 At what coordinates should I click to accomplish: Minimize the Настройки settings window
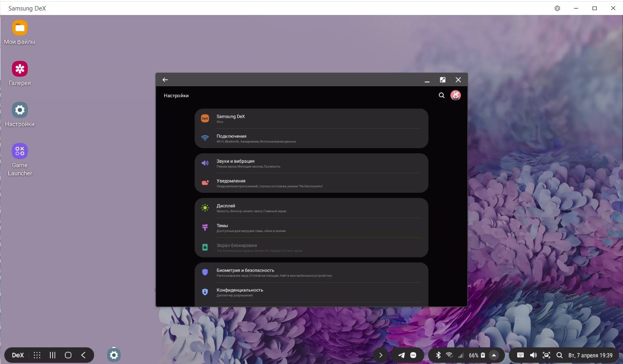427,80
